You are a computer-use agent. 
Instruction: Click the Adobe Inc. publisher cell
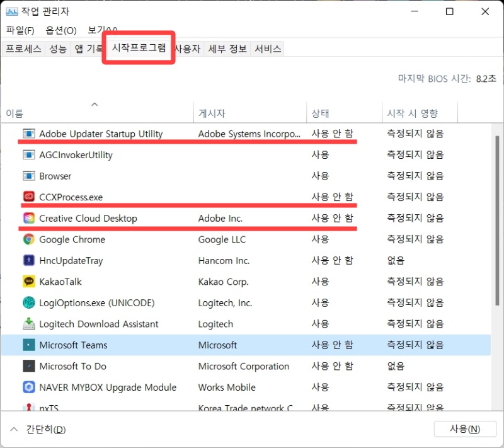pyautogui.click(x=220, y=218)
